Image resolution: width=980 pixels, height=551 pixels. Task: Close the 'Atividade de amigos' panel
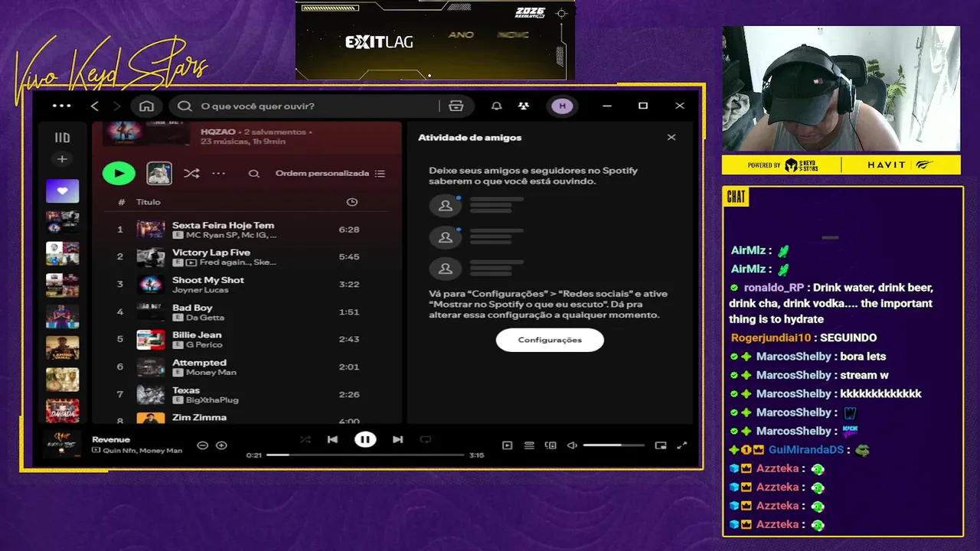(671, 138)
